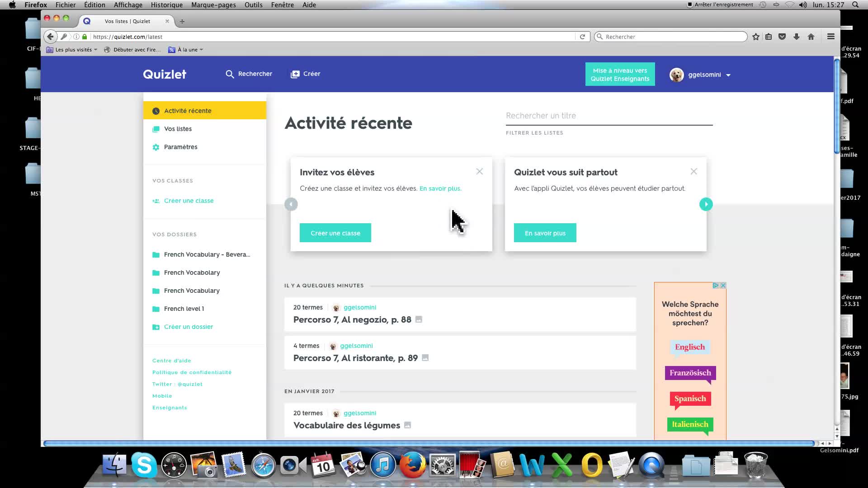Open the Marque-pages menu in the menu bar
This screenshot has width=868, height=488.
(x=213, y=5)
